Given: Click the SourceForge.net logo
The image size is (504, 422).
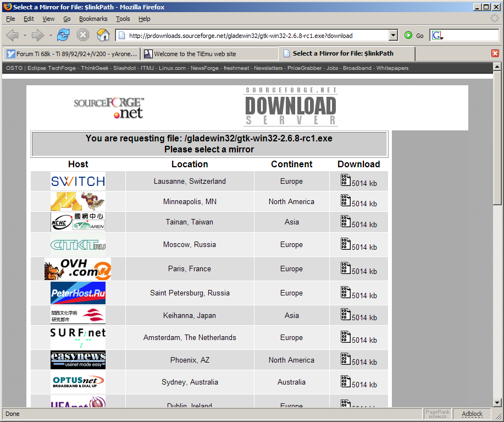Looking at the screenshot, I should tap(109, 108).
